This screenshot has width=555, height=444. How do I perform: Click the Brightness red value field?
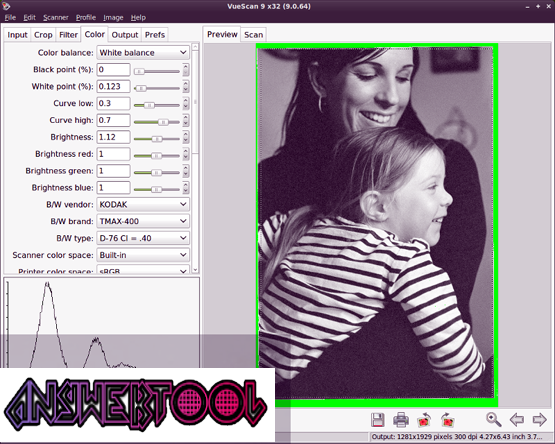[x=113, y=154]
